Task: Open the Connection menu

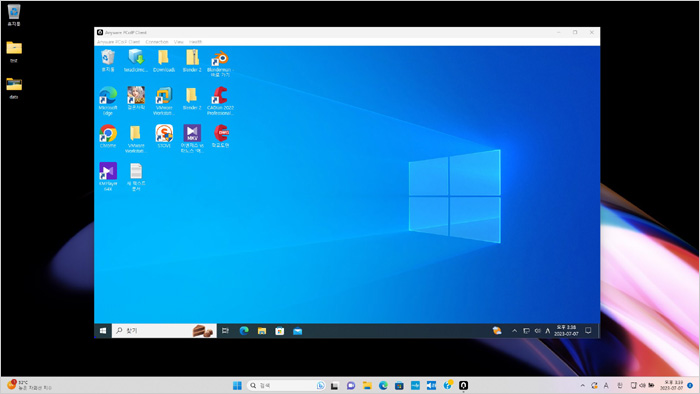Action: click(x=157, y=41)
